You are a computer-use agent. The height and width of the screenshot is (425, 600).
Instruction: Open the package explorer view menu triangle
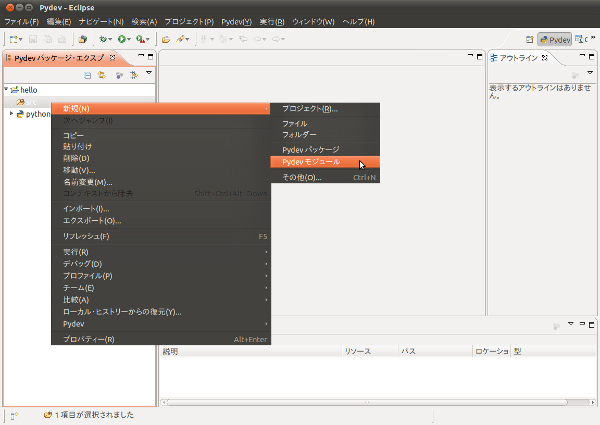tap(149, 73)
